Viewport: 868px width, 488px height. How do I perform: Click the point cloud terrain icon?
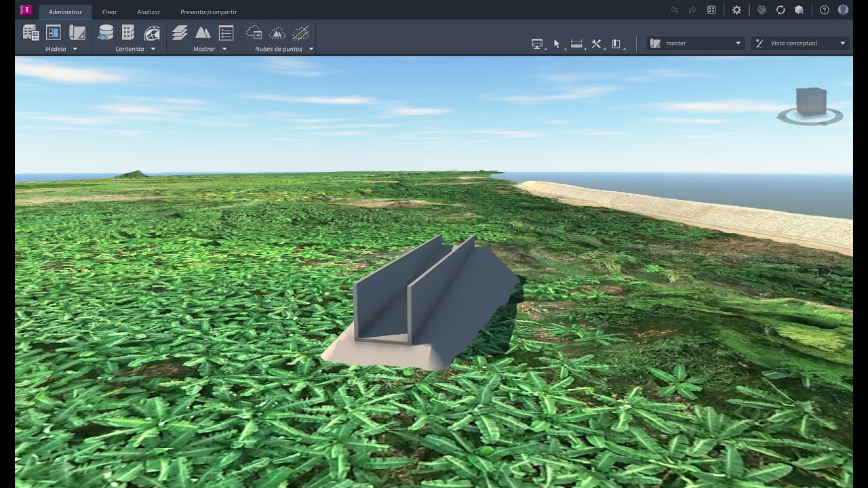tap(277, 33)
